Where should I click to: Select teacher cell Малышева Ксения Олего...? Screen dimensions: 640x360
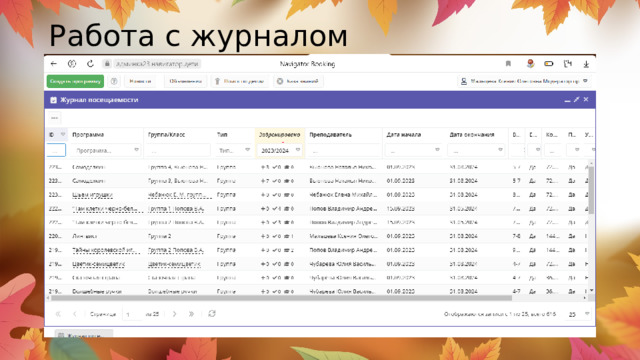tap(343, 236)
